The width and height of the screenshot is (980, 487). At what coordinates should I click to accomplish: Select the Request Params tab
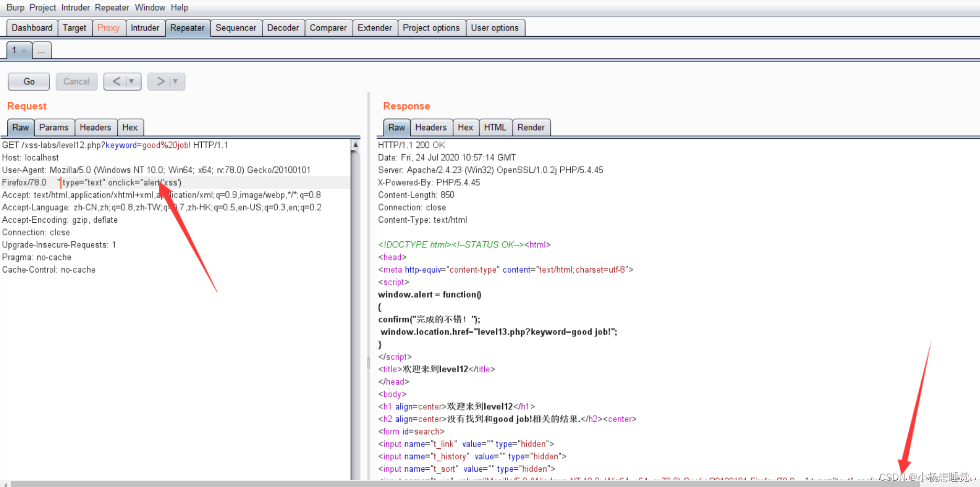pyautogui.click(x=54, y=127)
